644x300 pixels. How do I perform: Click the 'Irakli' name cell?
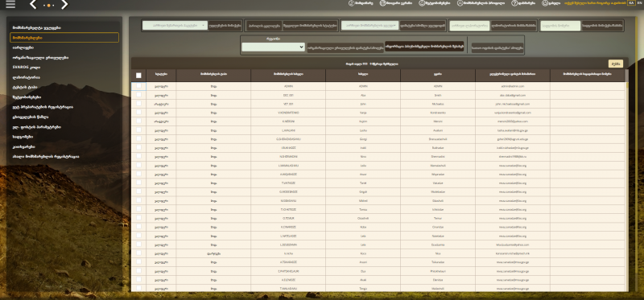click(x=363, y=148)
